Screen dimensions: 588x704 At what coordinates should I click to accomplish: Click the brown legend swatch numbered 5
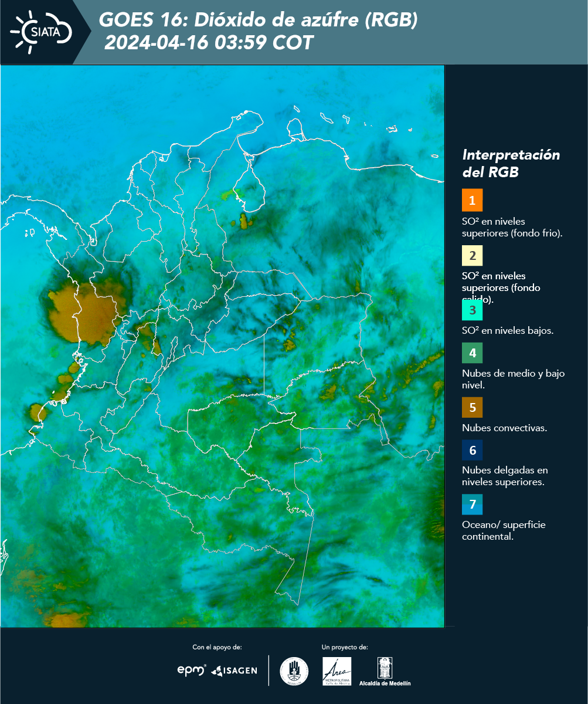[x=472, y=408]
